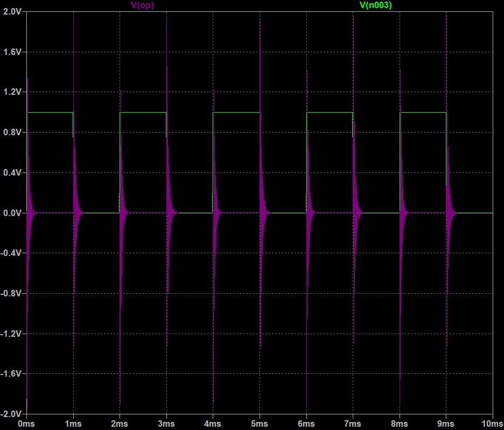Select the -0.4V vertical axis label
Screen dimensions: 504x430
click(x=11, y=253)
